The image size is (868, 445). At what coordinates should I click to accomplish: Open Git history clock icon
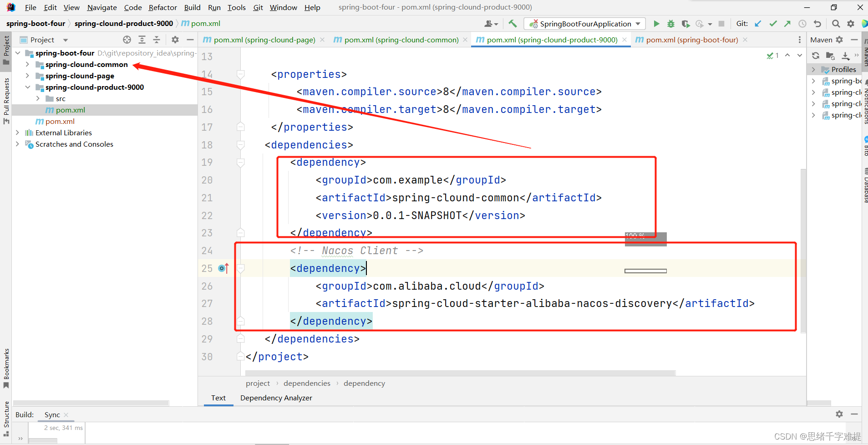pyautogui.click(x=802, y=24)
